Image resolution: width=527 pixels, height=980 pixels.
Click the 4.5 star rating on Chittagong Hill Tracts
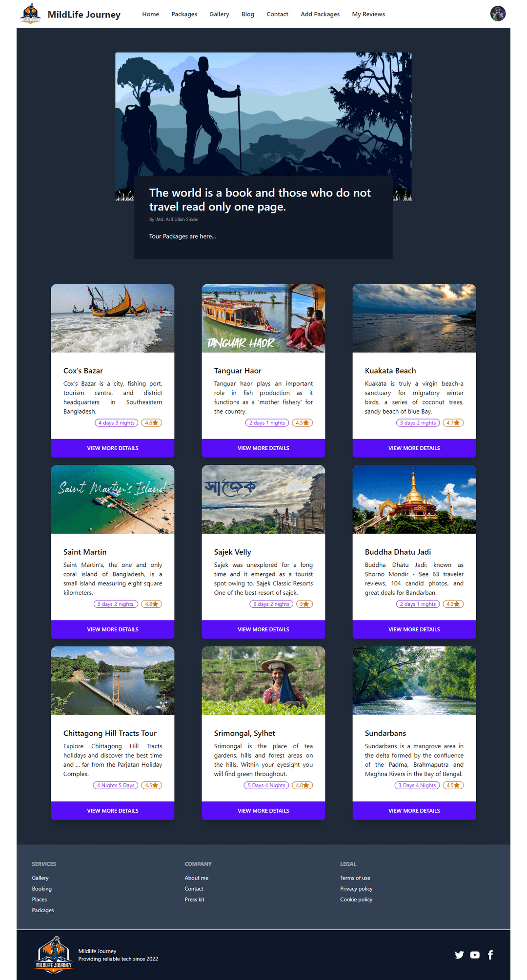(151, 785)
